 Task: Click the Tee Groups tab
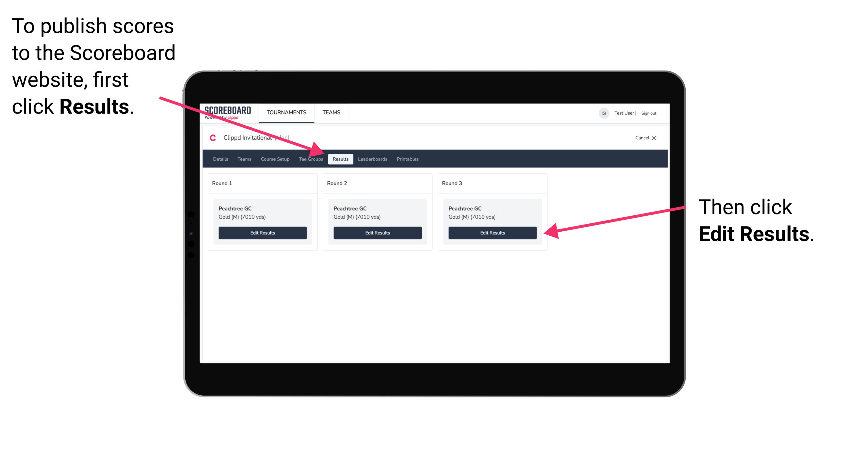[311, 159]
